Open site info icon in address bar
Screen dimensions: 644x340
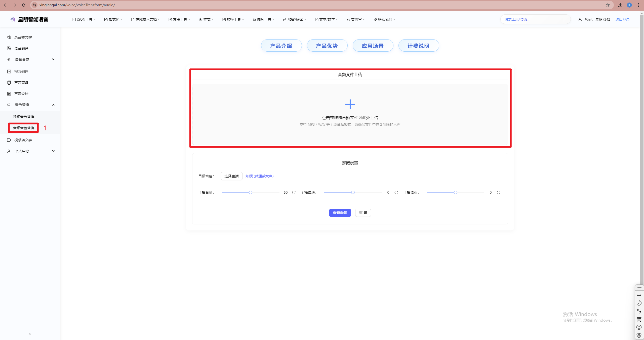click(x=34, y=5)
